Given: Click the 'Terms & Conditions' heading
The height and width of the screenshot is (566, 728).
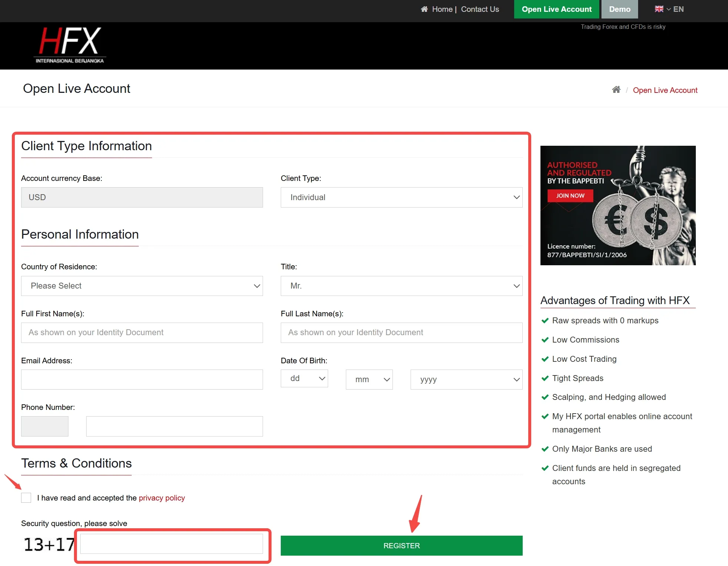Looking at the screenshot, I should click(77, 463).
